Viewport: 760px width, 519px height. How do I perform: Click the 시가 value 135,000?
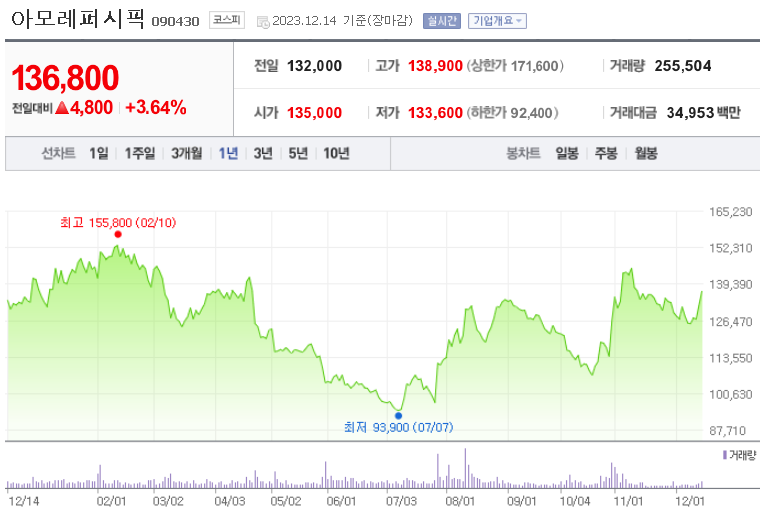point(315,113)
